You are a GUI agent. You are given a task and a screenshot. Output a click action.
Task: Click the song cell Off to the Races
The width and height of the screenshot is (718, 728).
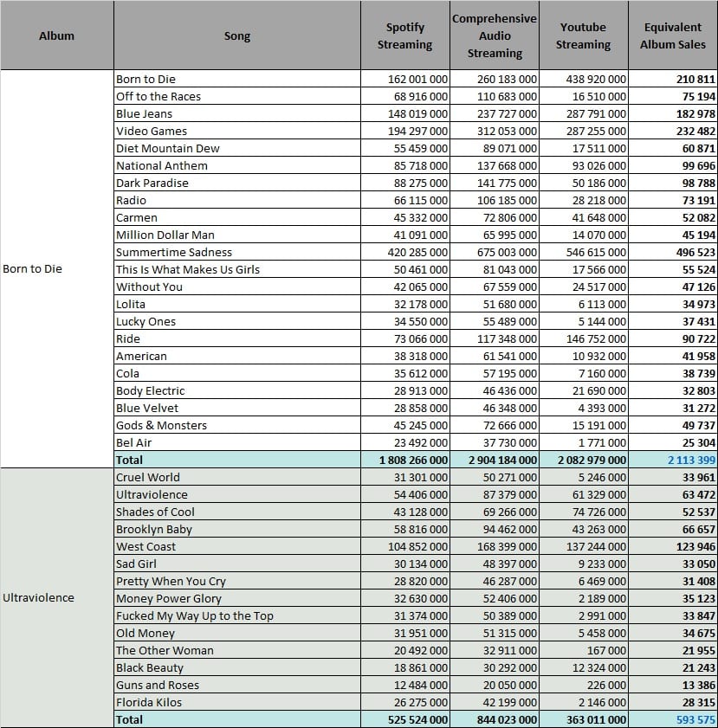coord(236,96)
